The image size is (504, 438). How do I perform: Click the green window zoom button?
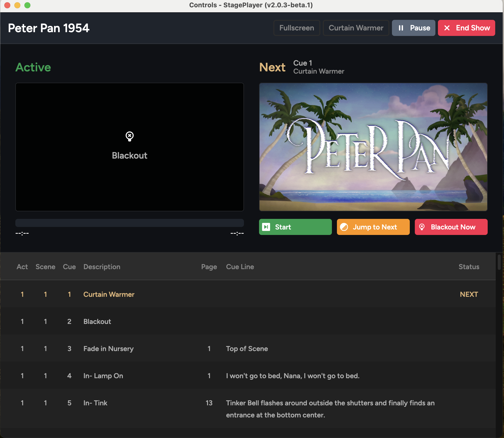tap(27, 5)
